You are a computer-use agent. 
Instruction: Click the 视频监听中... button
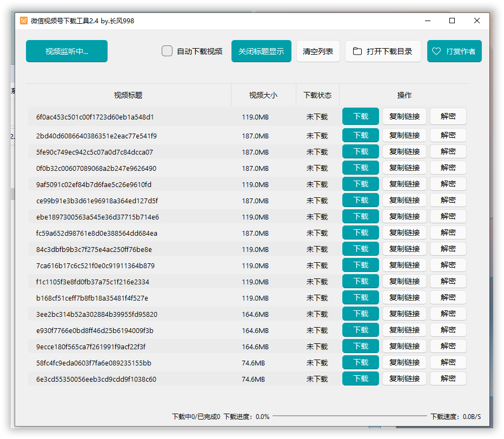[67, 51]
